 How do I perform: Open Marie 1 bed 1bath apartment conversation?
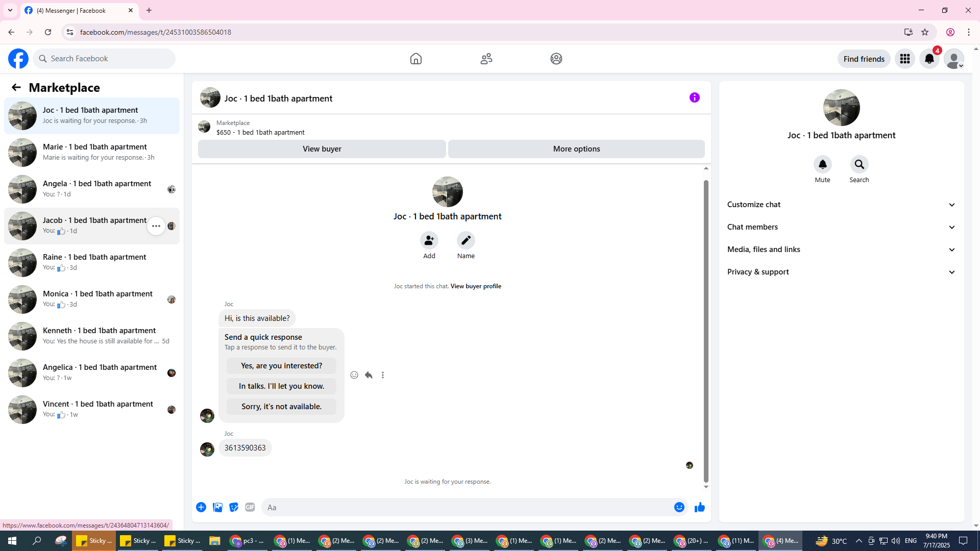click(92, 153)
